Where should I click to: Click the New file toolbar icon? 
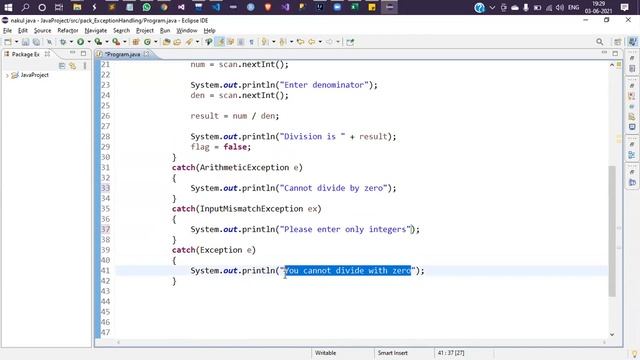7,42
